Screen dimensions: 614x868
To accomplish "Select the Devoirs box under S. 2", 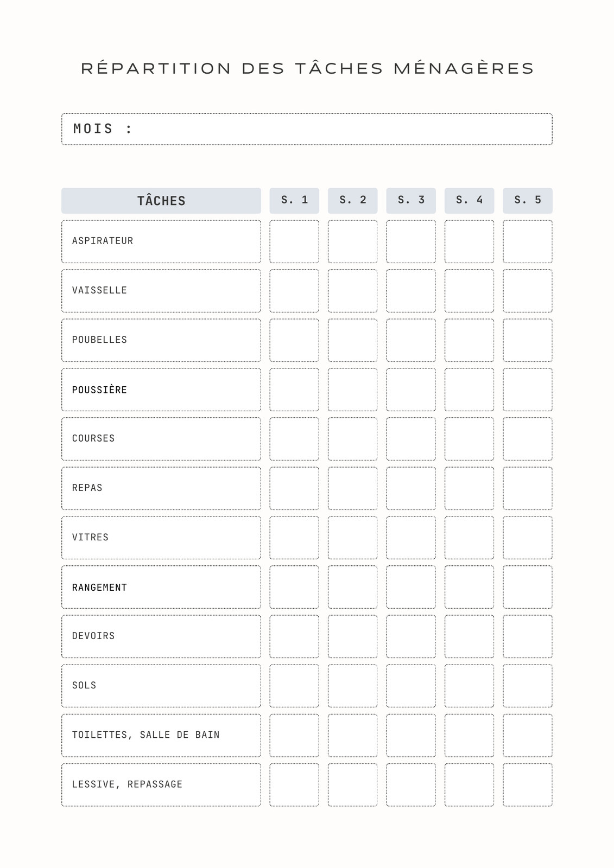I will click(352, 636).
